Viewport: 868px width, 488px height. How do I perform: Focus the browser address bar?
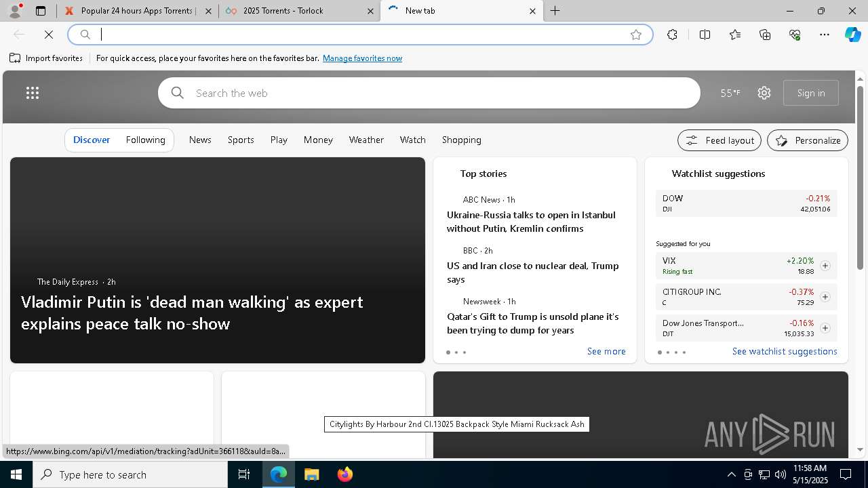359,35
